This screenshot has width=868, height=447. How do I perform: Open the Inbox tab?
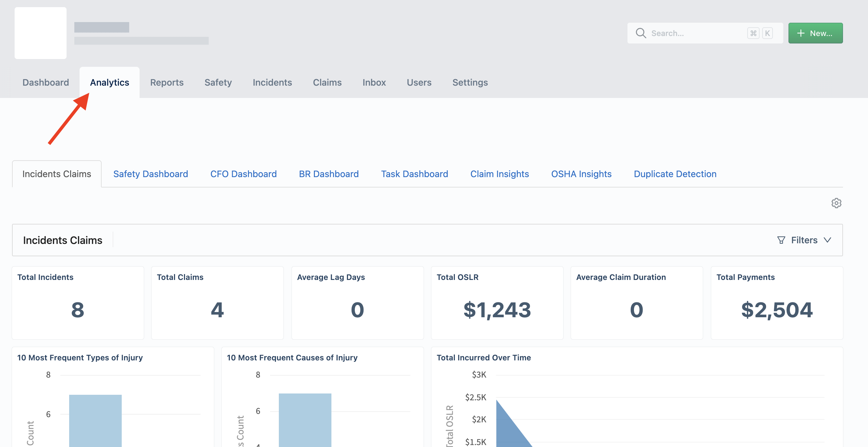[x=374, y=82]
